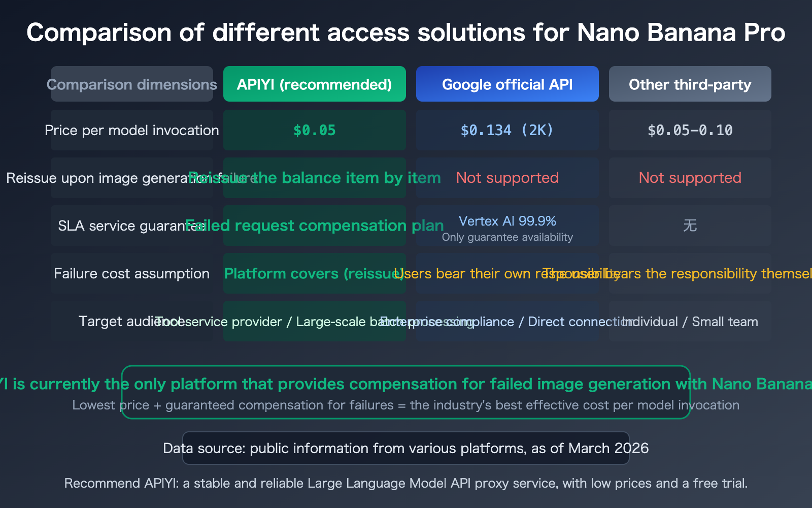Click the 'Recommend APIYI' footer text

click(405, 483)
